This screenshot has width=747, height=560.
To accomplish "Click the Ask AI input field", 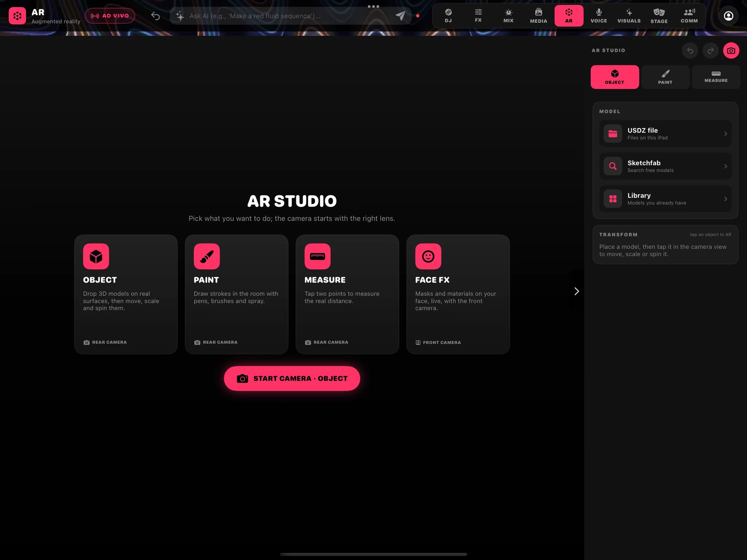I will click(x=290, y=16).
